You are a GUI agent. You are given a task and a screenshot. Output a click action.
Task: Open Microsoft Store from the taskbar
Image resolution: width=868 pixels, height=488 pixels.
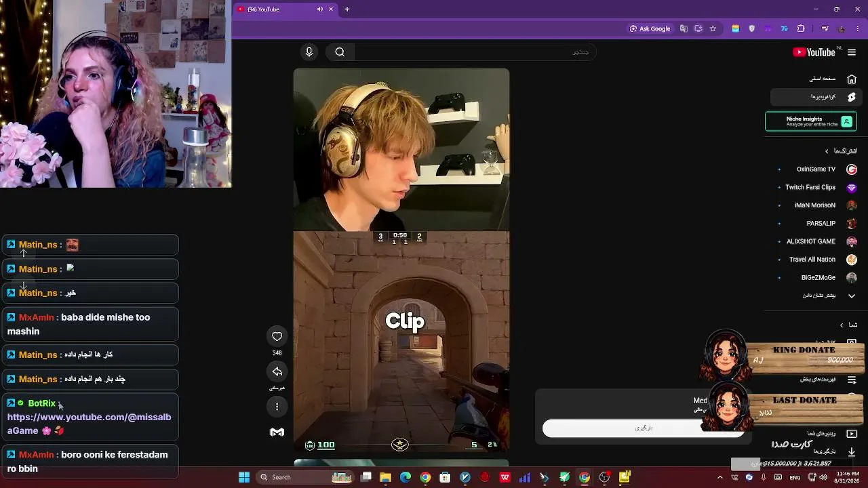tap(445, 477)
